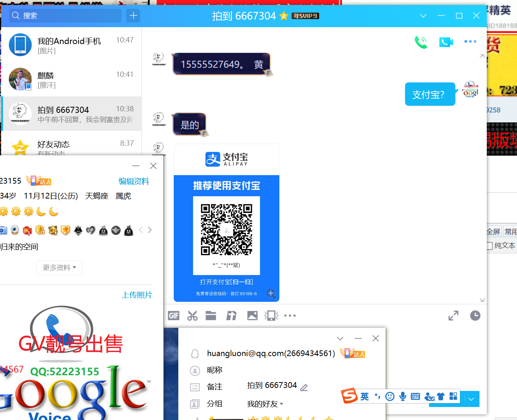This screenshot has height=420, width=517.
Task: Open Sogou emoji panel
Action: [x=390, y=397]
